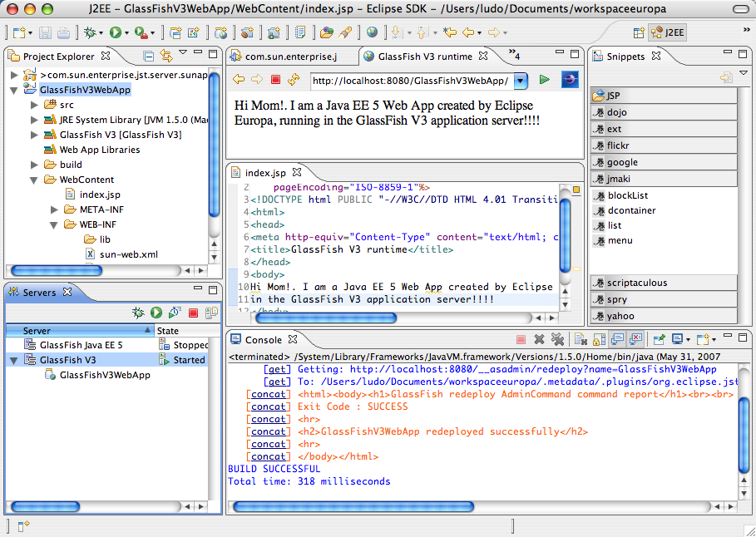Toggle Link with Editor in Project Explorer
Viewport: 756px width, 537px height.
click(166, 56)
